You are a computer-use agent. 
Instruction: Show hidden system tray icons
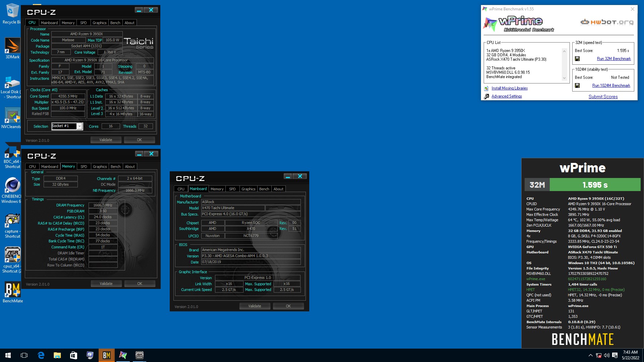[x=590, y=355]
